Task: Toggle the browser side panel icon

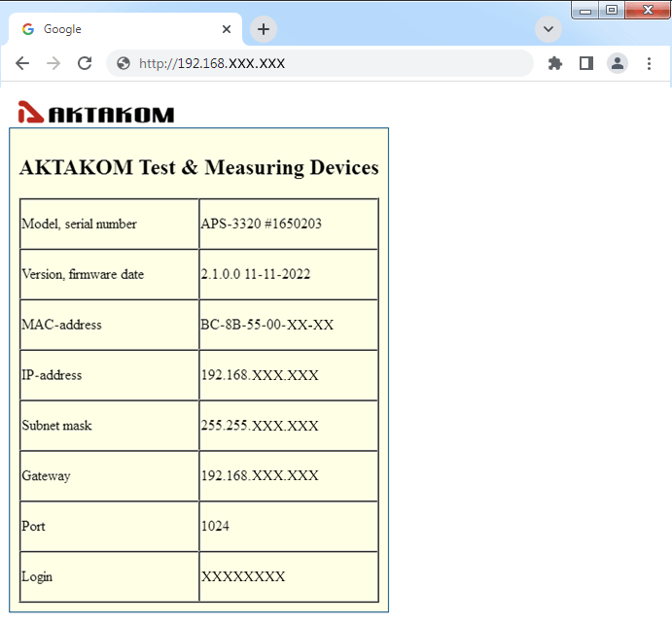Action: (586, 63)
